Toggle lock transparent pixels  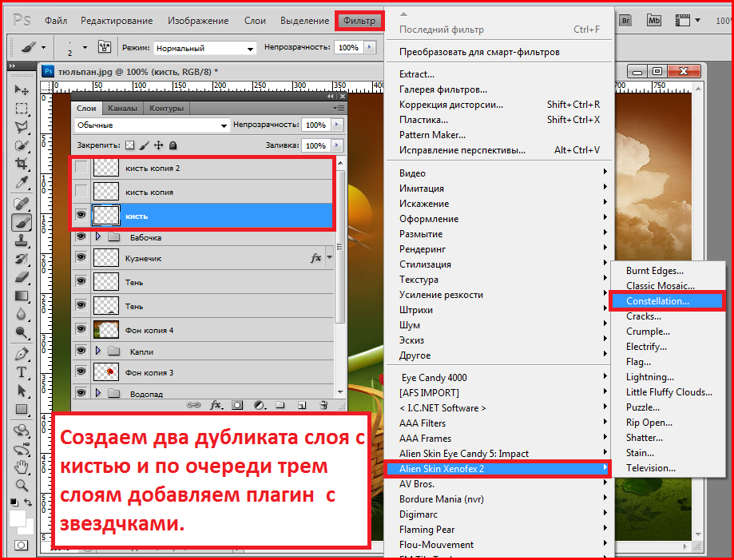(x=130, y=145)
